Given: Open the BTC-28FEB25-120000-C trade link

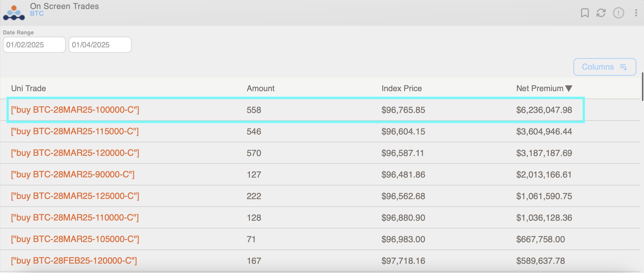Looking at the screenshot, I should 74,260.
